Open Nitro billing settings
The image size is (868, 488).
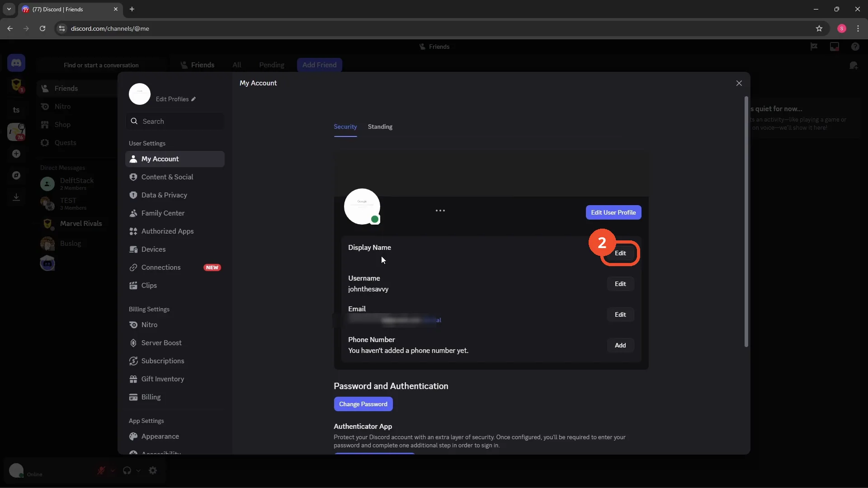tap(175, 325)
